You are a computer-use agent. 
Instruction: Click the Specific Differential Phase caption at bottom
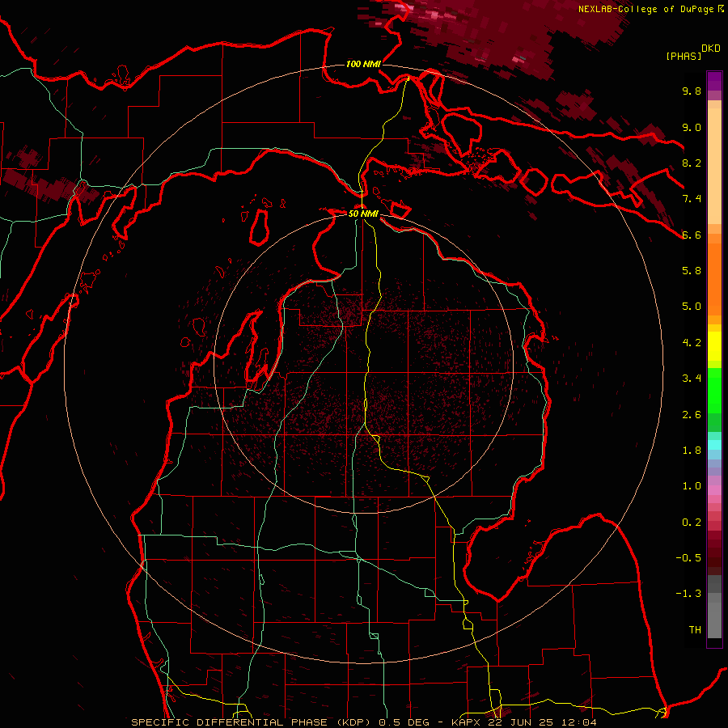coord(363,722)
